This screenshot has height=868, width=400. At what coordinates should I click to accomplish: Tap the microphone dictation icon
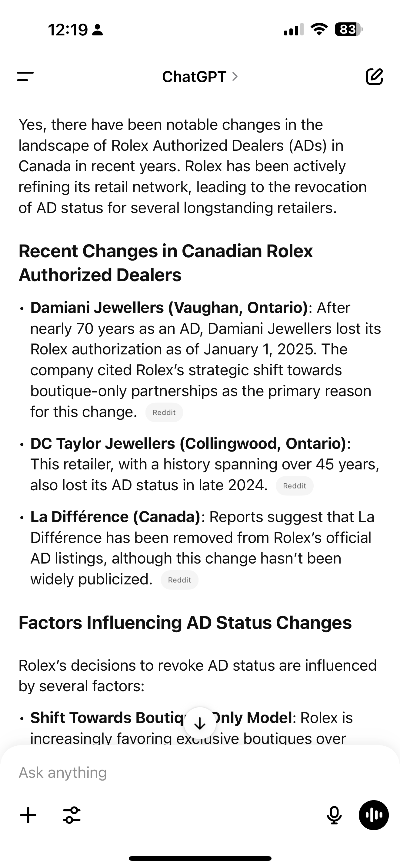[334, 815]
